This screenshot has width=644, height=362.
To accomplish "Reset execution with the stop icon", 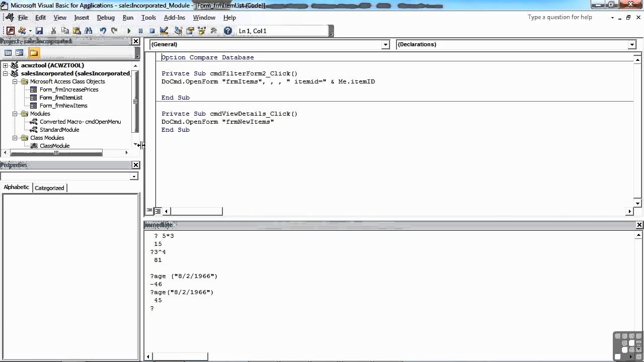I will point(152,31).
